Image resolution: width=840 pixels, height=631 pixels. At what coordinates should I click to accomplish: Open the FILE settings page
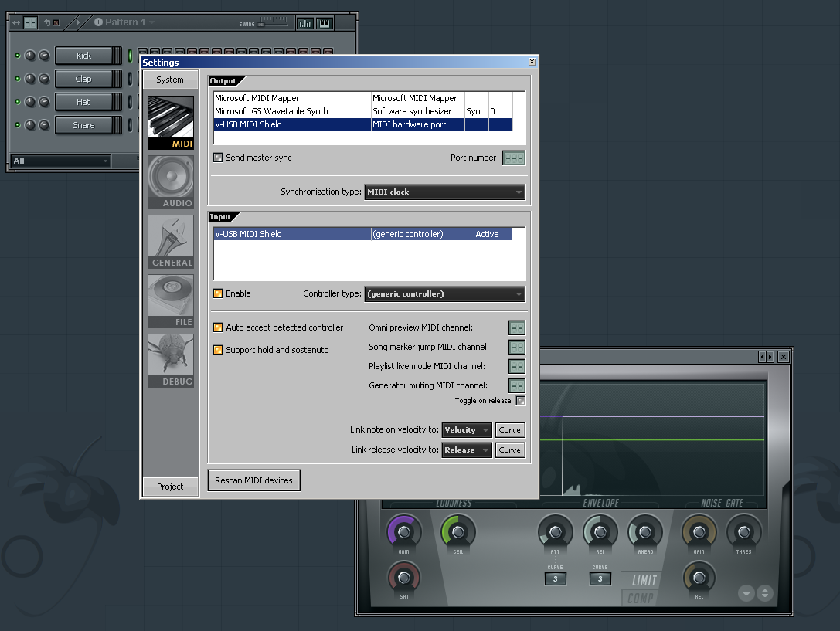coord(171,300)
